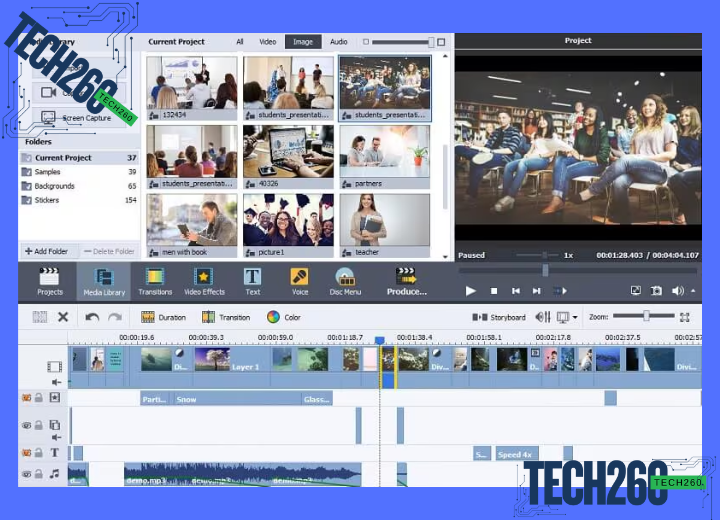
Task: Switch to the Video filter tab
Action: [268, 42]
